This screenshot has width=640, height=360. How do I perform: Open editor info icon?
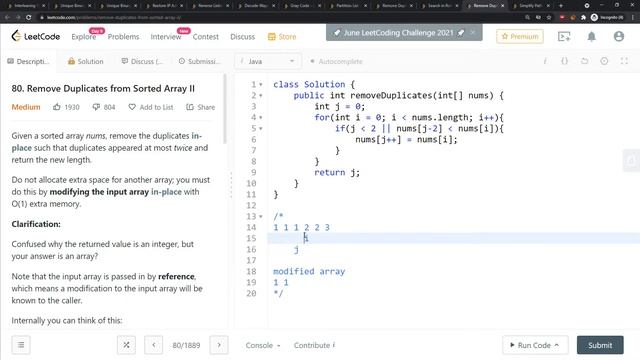(545, 61)
